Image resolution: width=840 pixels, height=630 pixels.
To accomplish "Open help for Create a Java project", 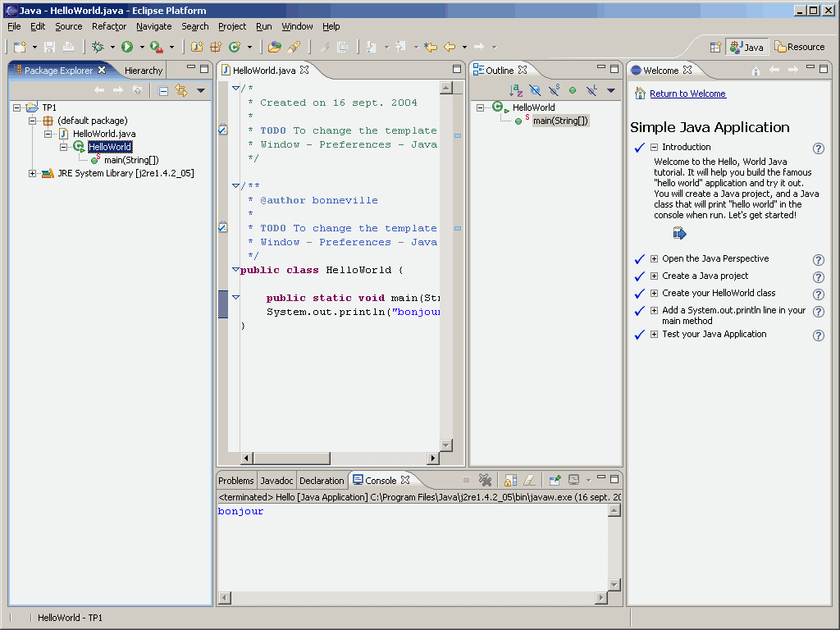I will (x=818, y=277).
